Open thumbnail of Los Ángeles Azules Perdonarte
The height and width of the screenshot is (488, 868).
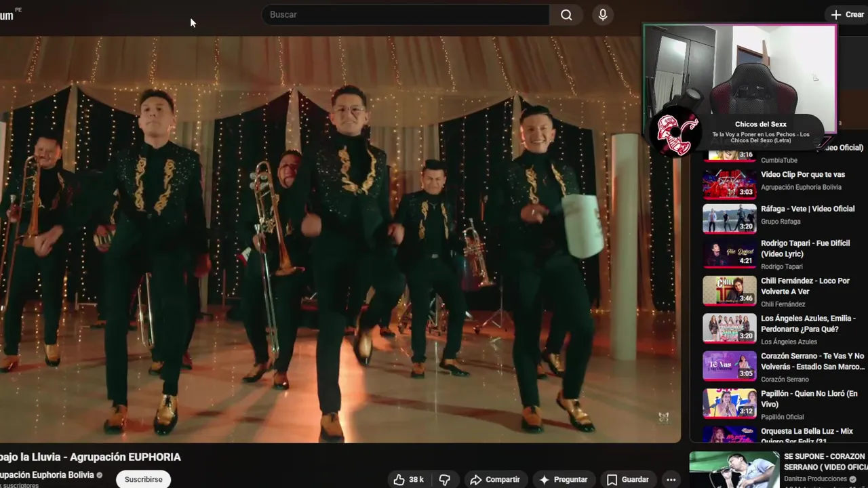coord(730,328)
